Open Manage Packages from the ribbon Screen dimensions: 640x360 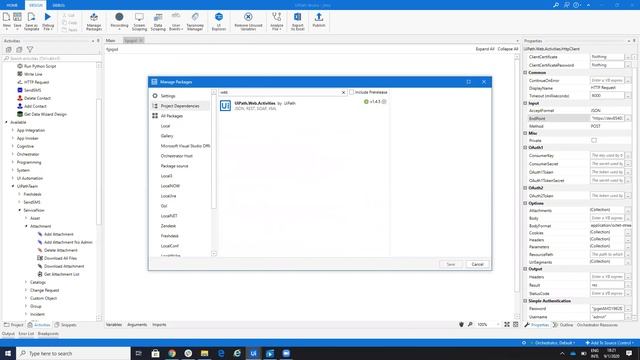[x=94, y=21]
